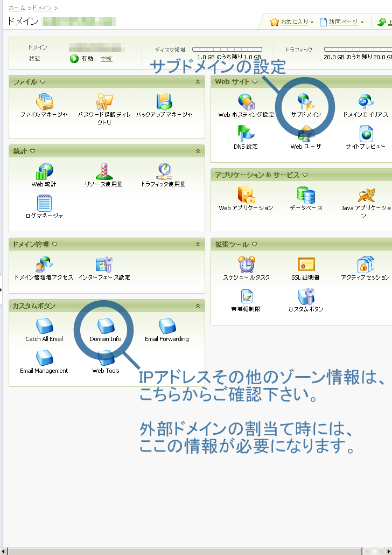Open the ドメインエイリアス icon
392x555 pixels.
(x=366, y=102)
